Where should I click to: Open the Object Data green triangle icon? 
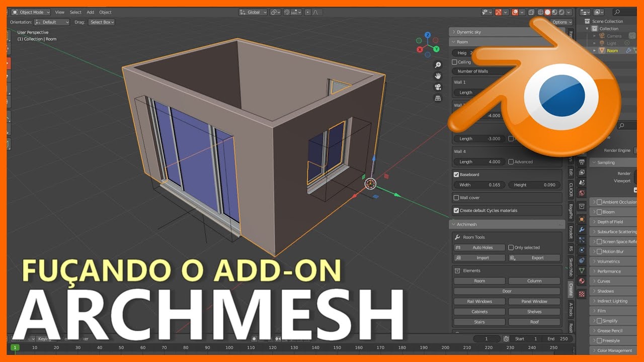coord(582,270)
